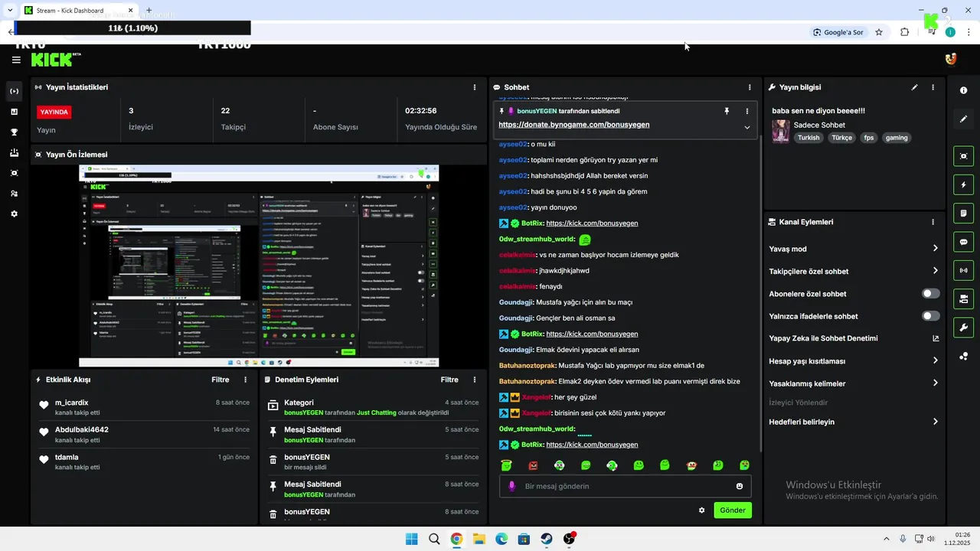This screenshot has width=980, height=551.
Task: Open Yayın İstatistikleri panel options menu
Action: pyautogui.click(x=475, y=87)
